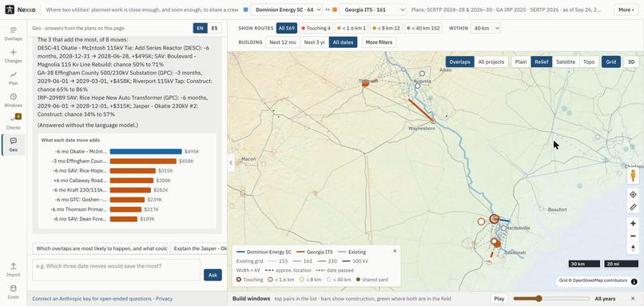Open the Within 40 km dropdown
The height and width of the screenshot is (306, 644).
click(x=486, y=28)
